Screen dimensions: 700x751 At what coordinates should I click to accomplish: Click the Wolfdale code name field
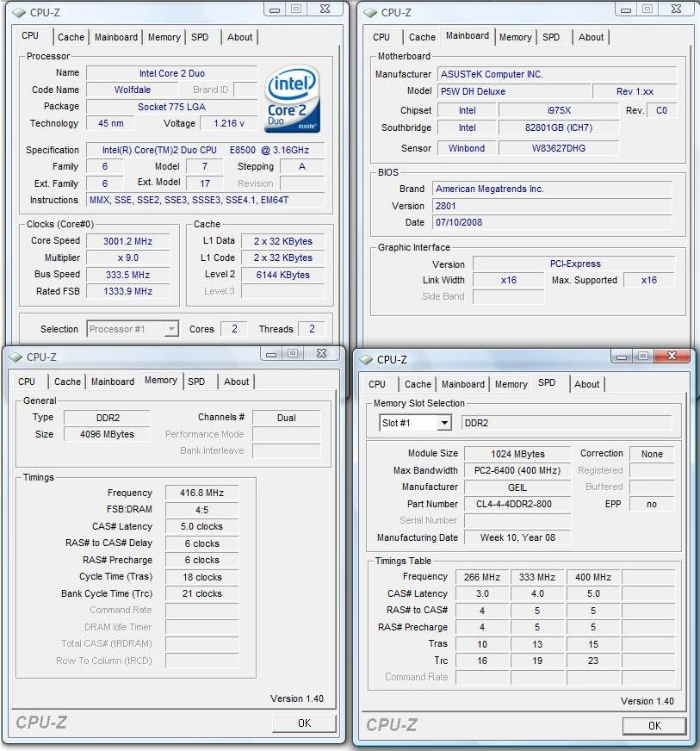point(132,90)
